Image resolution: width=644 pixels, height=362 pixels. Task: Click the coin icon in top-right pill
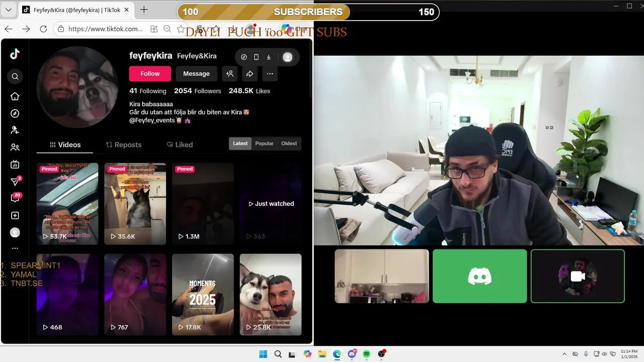point(244,57)
